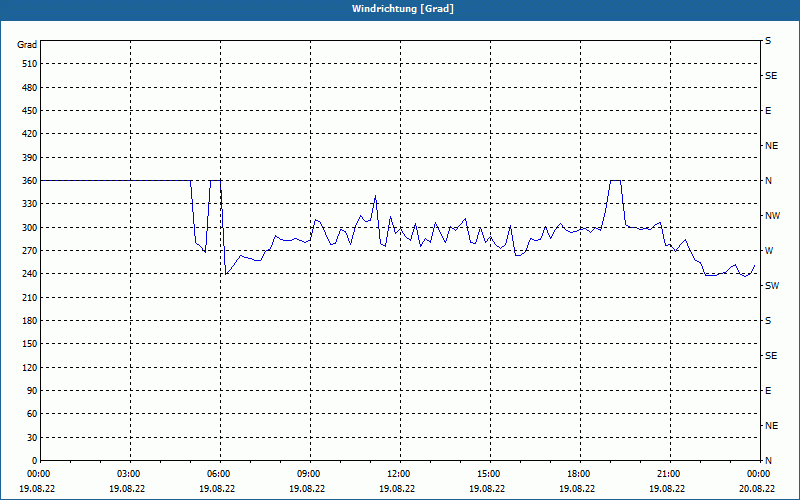Select the 120 axis value
This screenshot has height=500, width=800.
30,367
